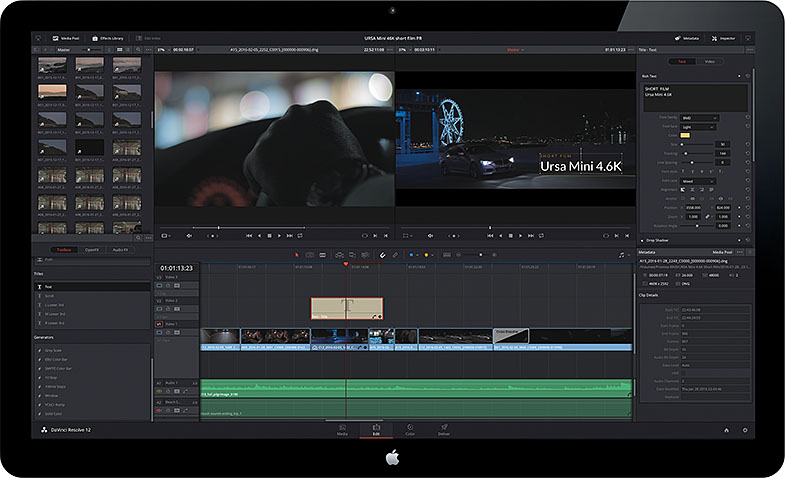Toggle the Metadata panel button

click(x=687, y=38)
